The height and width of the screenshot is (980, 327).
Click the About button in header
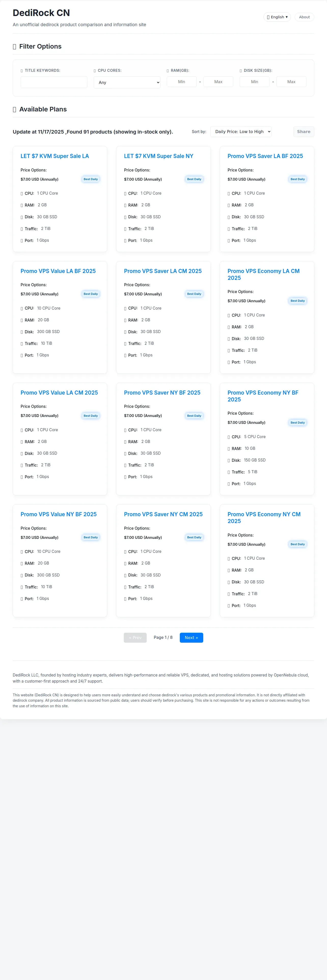(x=304, y=17)
